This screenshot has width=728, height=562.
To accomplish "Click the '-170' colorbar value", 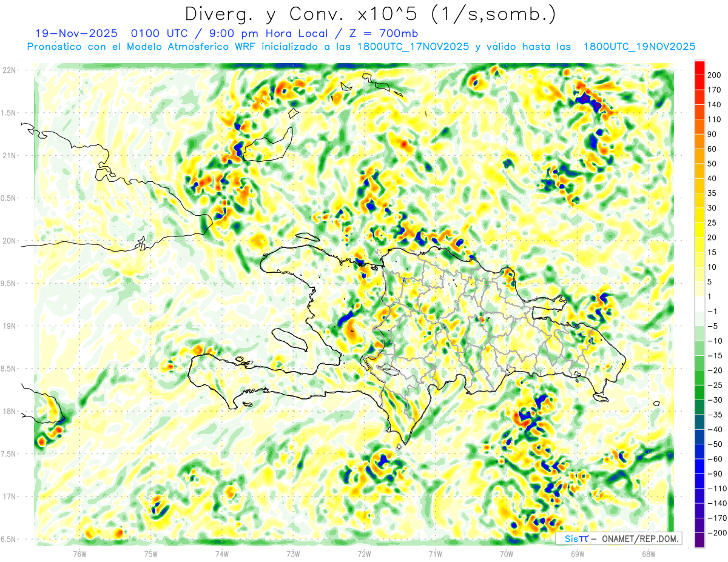I will click(x=717, y=518).
